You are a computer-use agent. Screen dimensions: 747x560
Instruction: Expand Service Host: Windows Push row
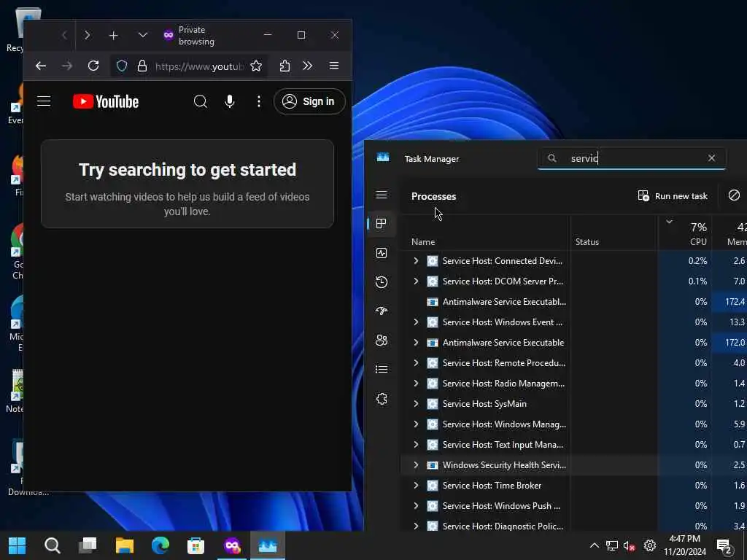416,506
